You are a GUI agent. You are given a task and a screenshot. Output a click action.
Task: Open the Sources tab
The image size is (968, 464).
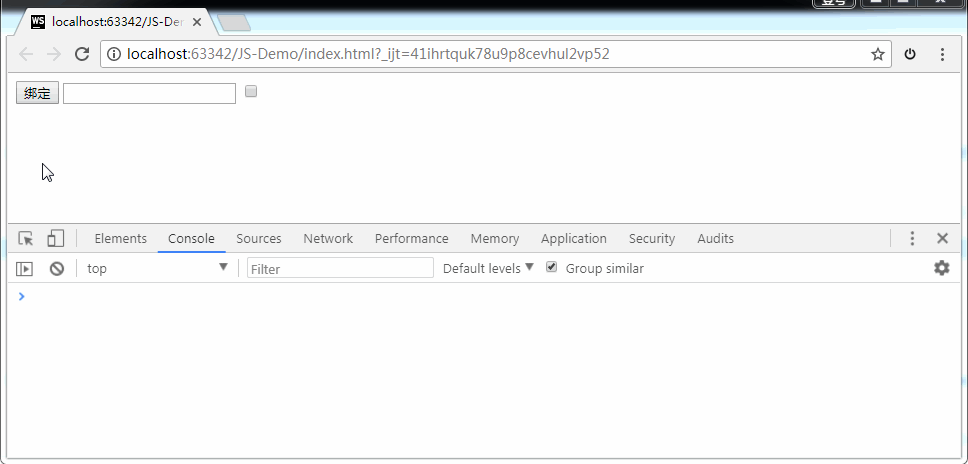pos(259,238)
